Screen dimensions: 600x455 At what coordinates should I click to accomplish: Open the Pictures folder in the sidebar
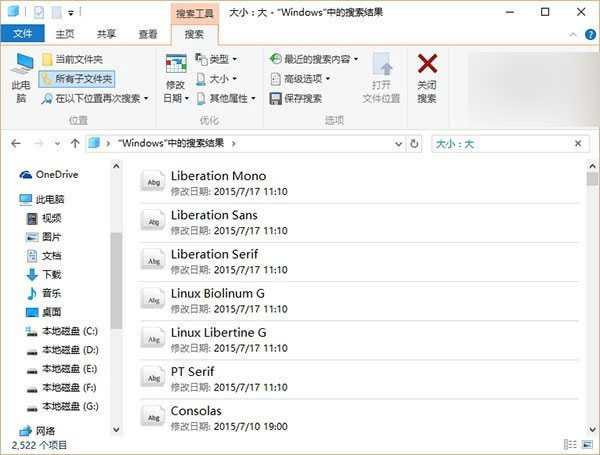pyautogui.click(x=44, y=237)
